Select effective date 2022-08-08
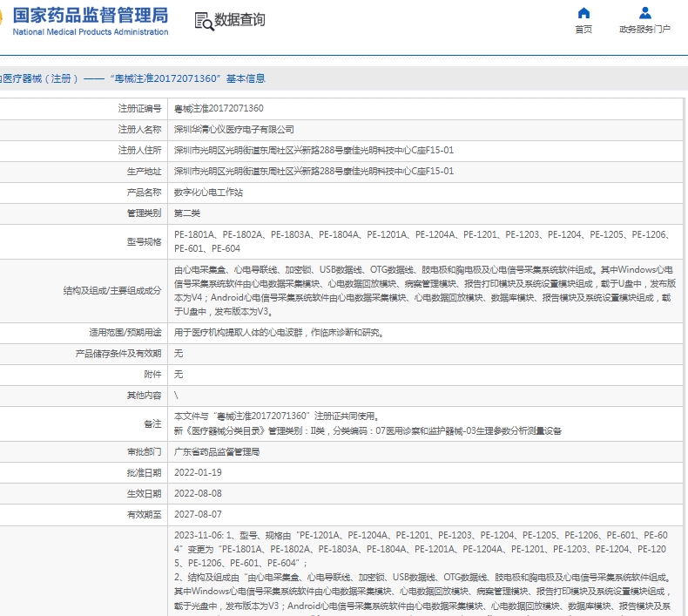 (x=198, y=493)
